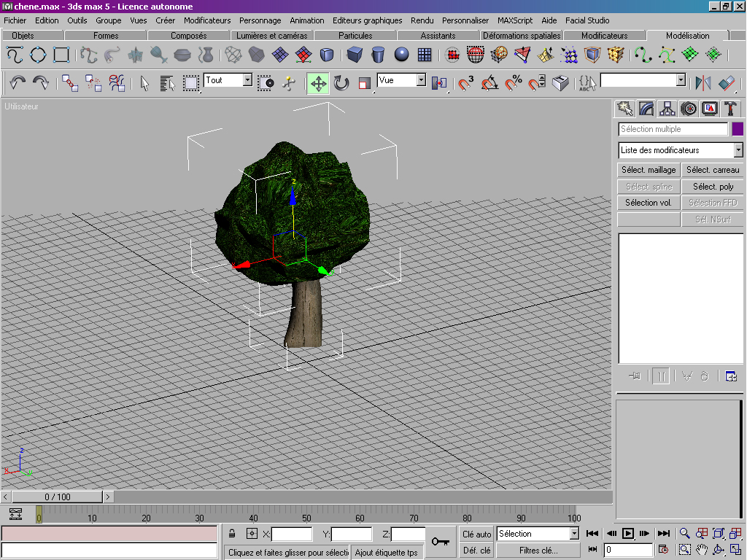747x560 pixels.
Task: Toggle the Clé auto keying mode
Action: [x=476, y=534]
